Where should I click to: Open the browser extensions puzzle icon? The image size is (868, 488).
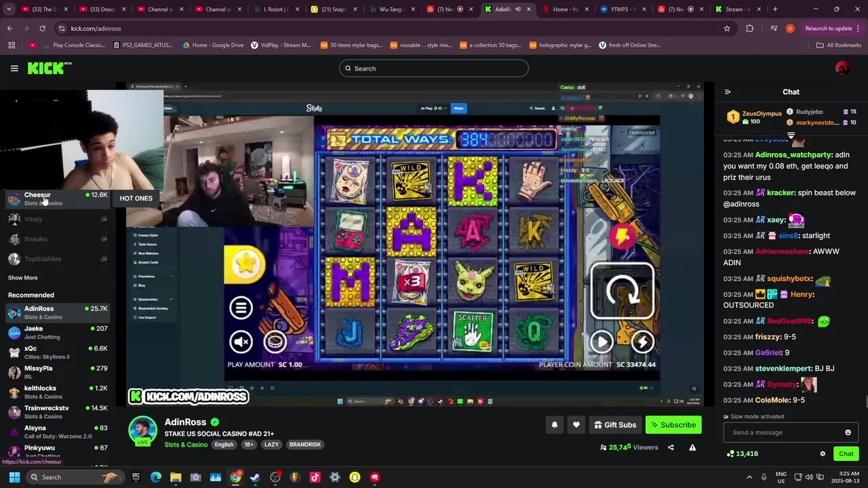tap(749, 28)
